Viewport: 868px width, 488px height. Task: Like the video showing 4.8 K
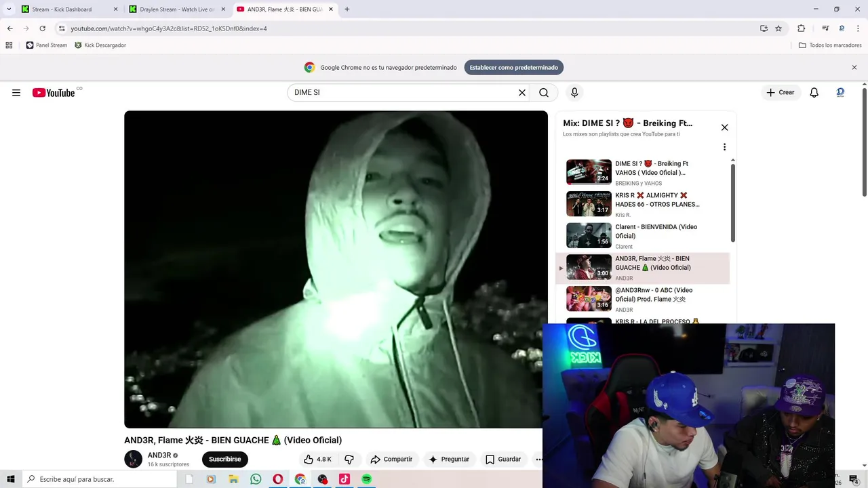tap(317, 460)
